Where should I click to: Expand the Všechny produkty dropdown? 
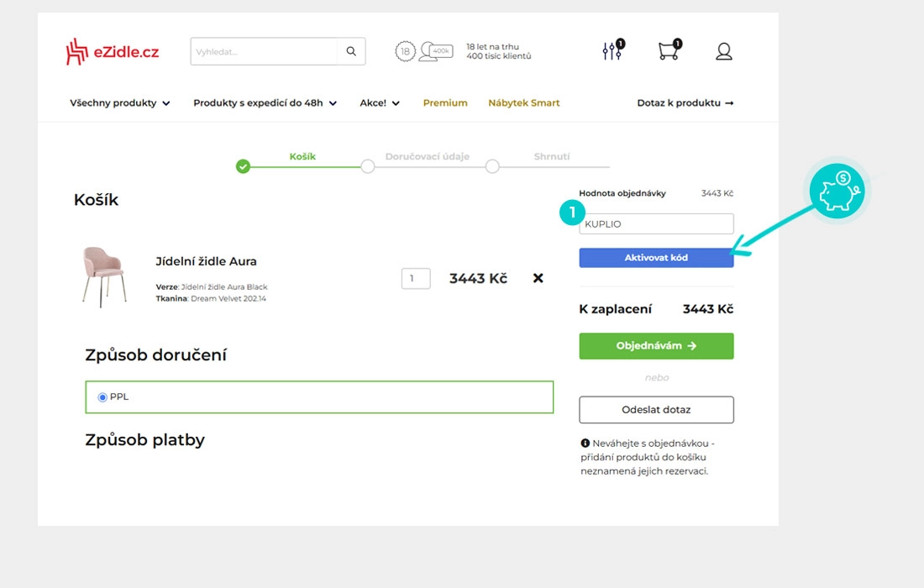120,103
